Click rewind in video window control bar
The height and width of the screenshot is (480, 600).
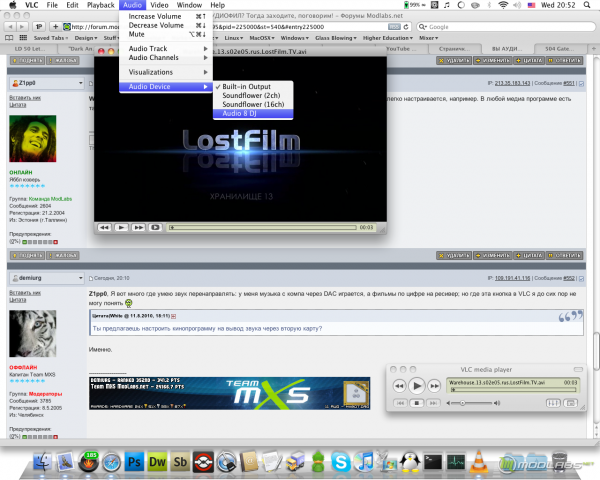coord(104,227)
